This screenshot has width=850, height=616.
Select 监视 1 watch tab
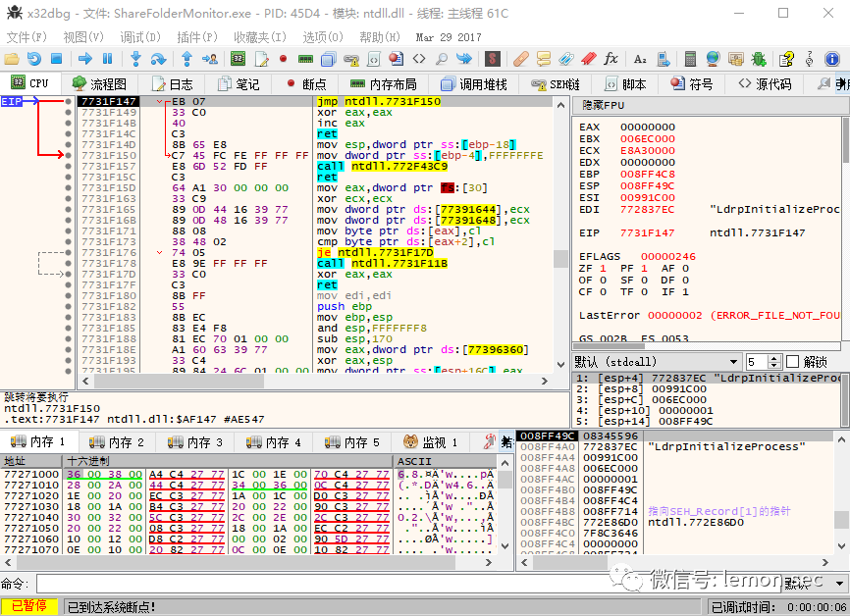point(431,442)
